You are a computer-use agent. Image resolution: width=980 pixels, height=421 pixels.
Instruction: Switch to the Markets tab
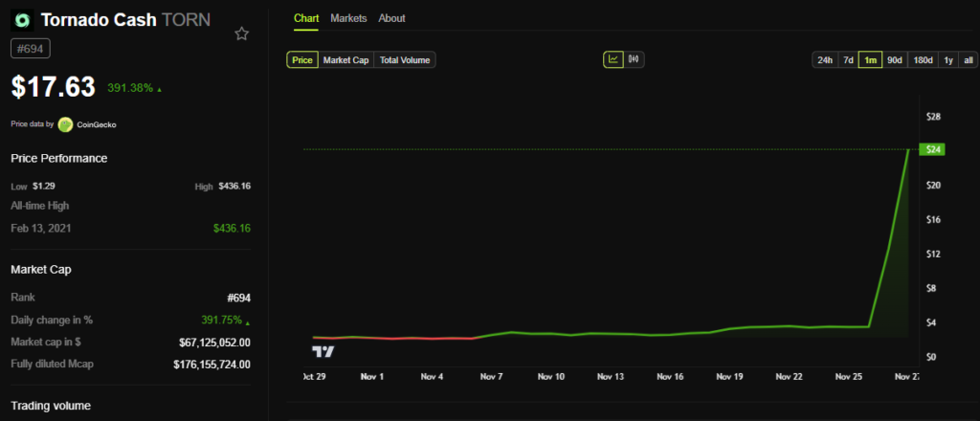348,18
